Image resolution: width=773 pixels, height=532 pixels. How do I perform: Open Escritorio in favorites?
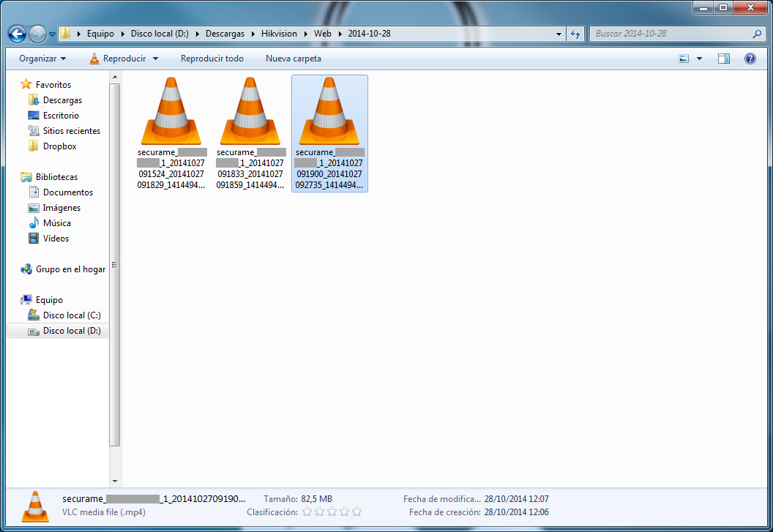click(x=61, y=116)
